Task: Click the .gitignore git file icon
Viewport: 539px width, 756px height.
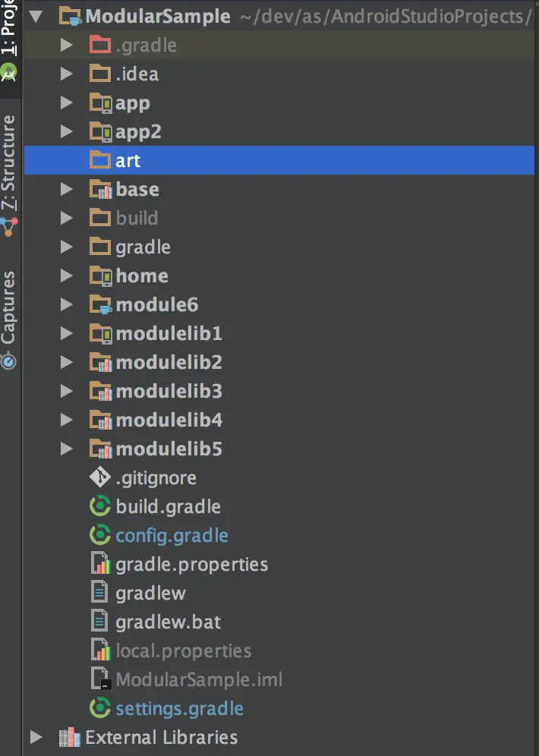Action: pos(100,477)
